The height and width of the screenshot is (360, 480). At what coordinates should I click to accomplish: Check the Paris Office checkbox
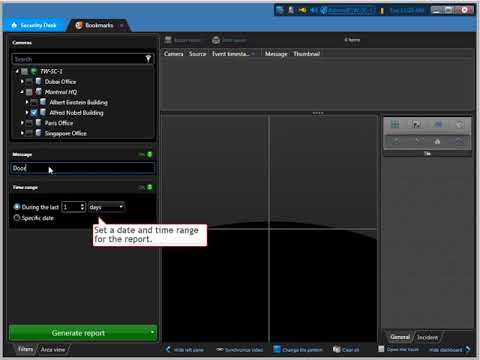pyautogui.click(x=29, y=123)
